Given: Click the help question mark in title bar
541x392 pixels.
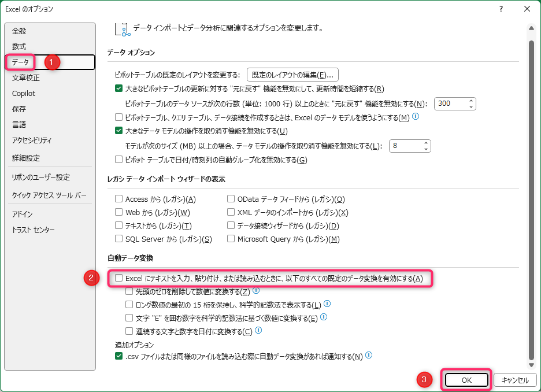Looking at the screenshot, I should pyautogui.click(x=501, y=9).
